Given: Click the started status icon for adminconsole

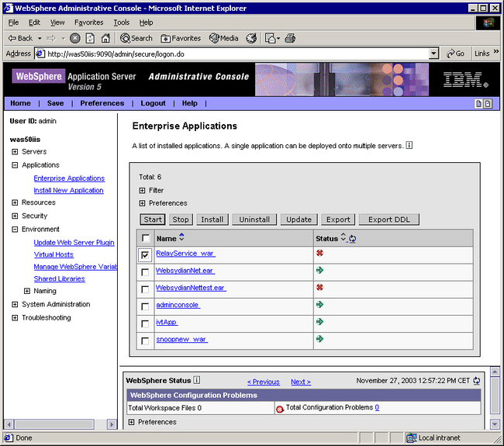Looking at the screenshot, I should (x=319, y=305).
